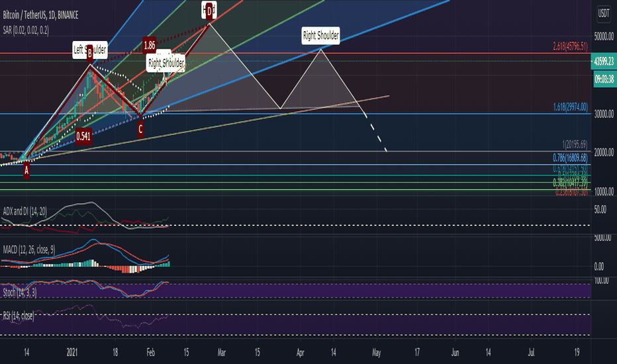Select Right Shoulder label beside the 1.86 marker

coord(166,63)
